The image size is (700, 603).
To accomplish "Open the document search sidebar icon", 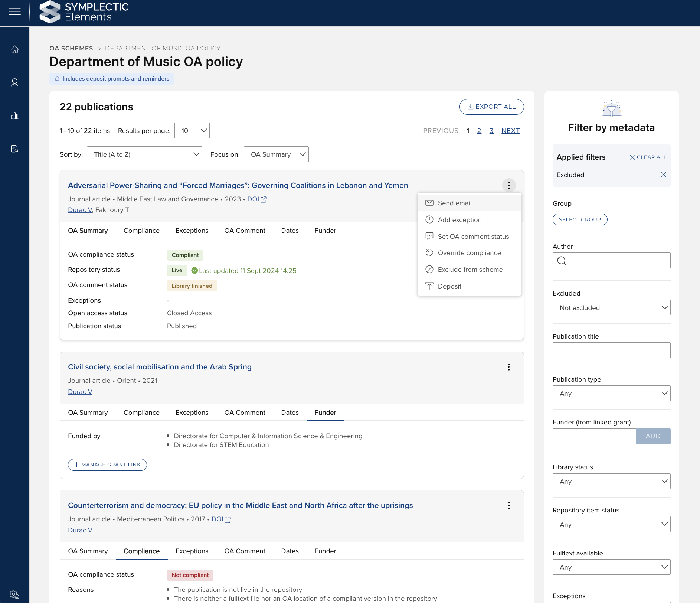I will click(x=14, y=149).
